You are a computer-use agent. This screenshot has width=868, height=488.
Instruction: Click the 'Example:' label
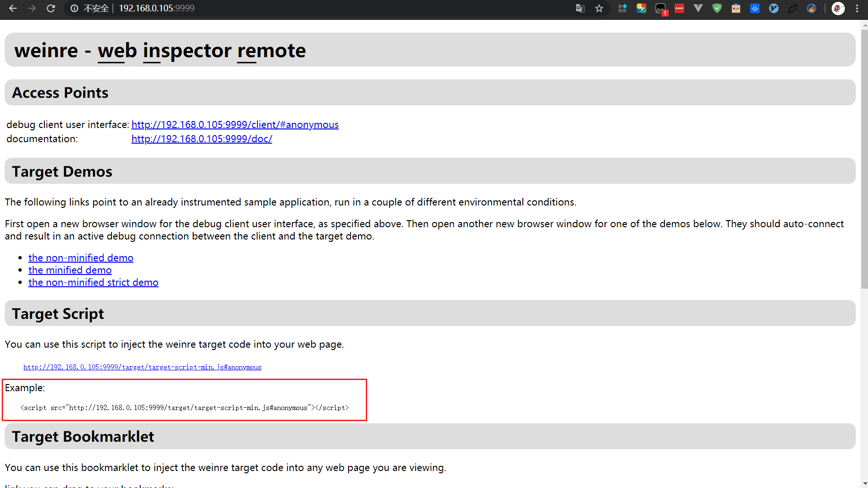[25, 388]
